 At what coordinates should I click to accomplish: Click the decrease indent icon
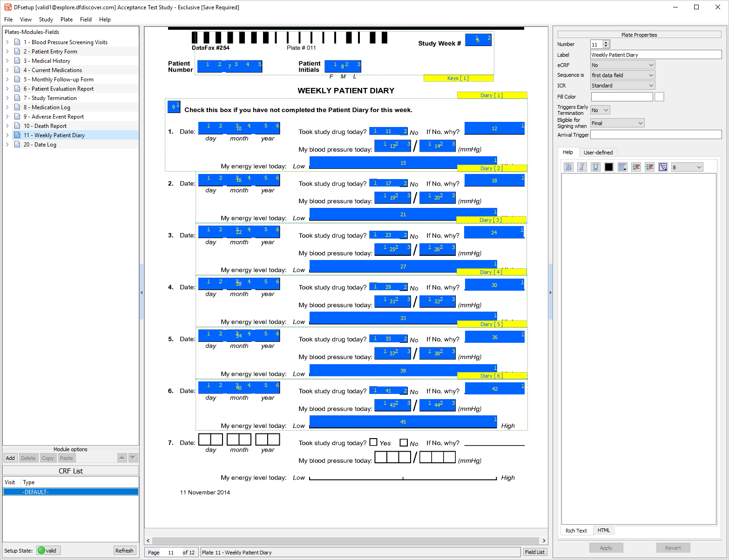[636, 167]
